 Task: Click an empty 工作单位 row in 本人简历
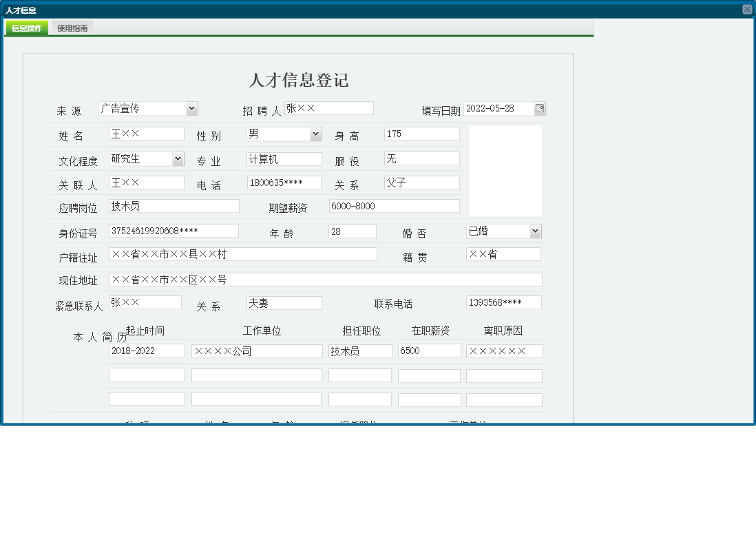tap(256, 375)
